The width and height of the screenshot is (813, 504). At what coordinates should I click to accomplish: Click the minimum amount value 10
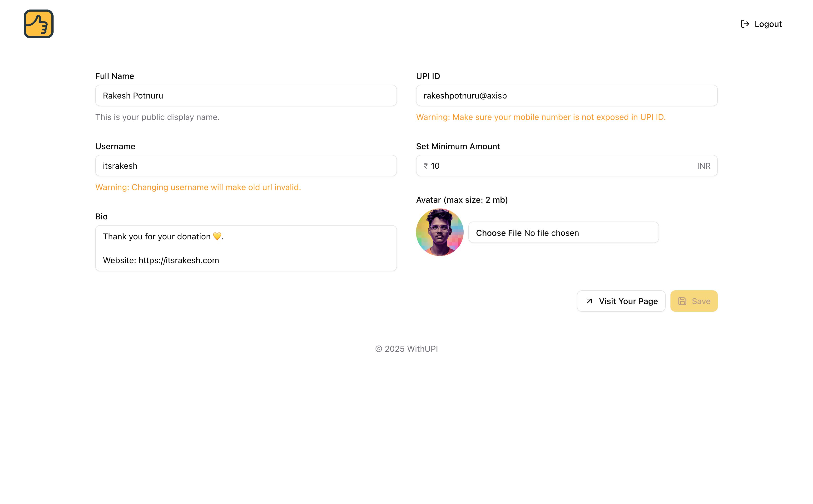pos(435,166)
